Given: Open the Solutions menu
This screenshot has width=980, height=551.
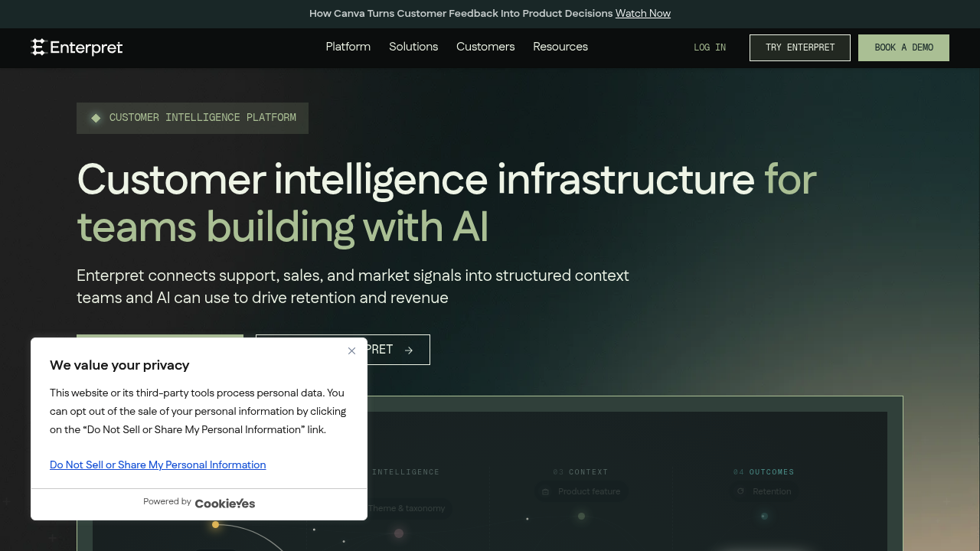Looking at the screenshot, I should tap(413, 47).
